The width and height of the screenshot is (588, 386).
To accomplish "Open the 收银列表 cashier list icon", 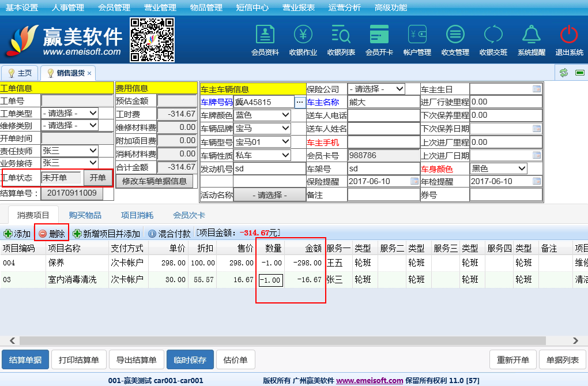I will pyautogui.click(x=341, y=40).
